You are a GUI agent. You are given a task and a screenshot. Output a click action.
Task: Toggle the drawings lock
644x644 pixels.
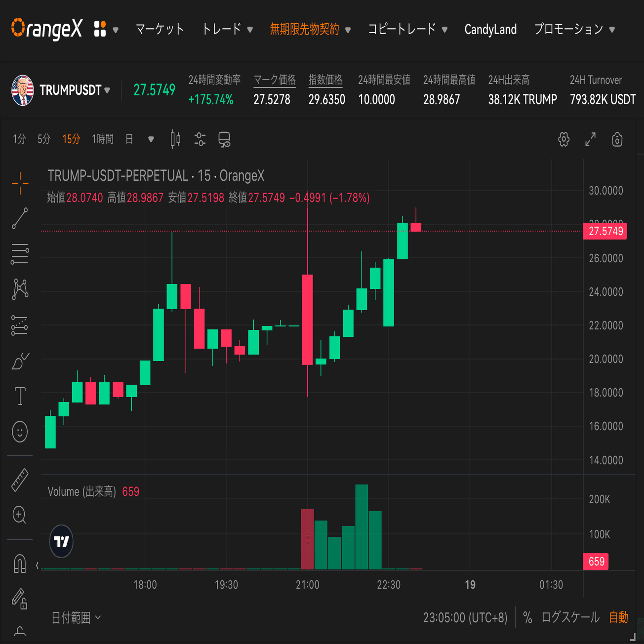20,600
